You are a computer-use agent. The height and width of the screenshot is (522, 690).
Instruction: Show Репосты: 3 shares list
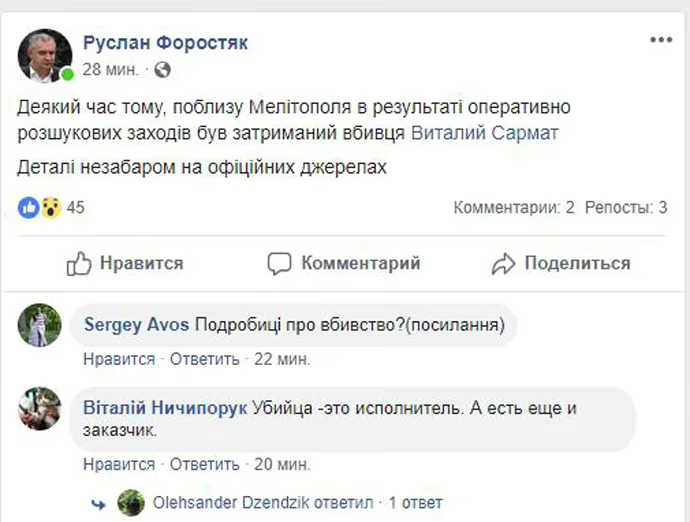pyautogui.click(x=626, y=208)
